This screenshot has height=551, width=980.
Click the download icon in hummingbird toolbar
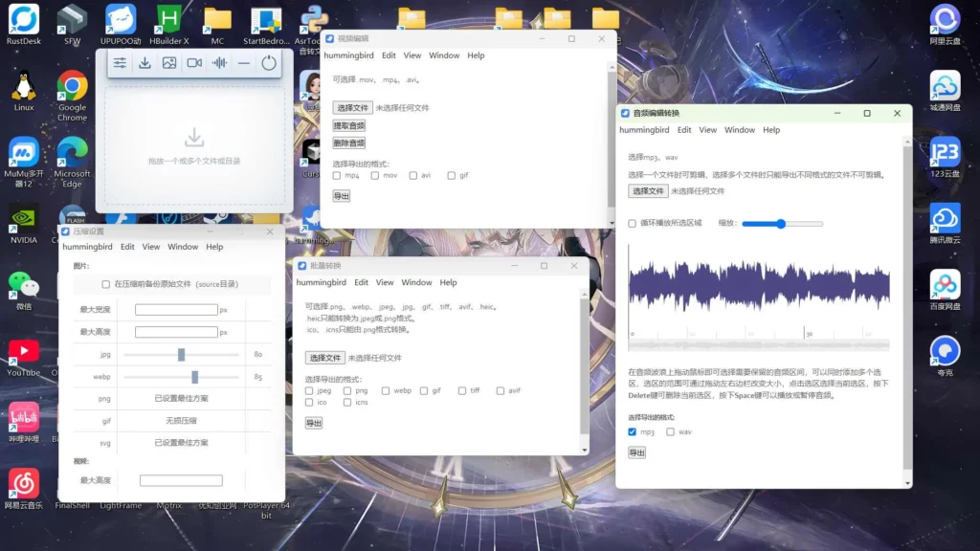pyautogui.click(x=145, y=63)
